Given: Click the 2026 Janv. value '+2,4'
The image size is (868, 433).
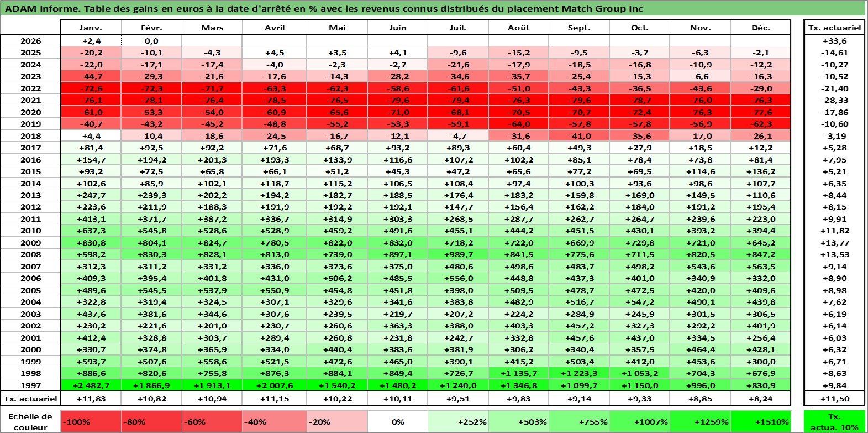Looking at the screenshot, I should click(x=91, y=41).
